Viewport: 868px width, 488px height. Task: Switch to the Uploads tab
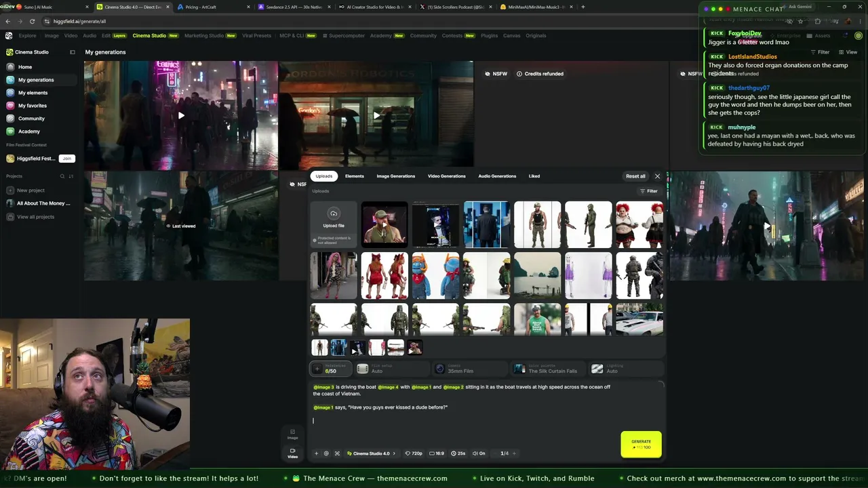coord(324,176)
